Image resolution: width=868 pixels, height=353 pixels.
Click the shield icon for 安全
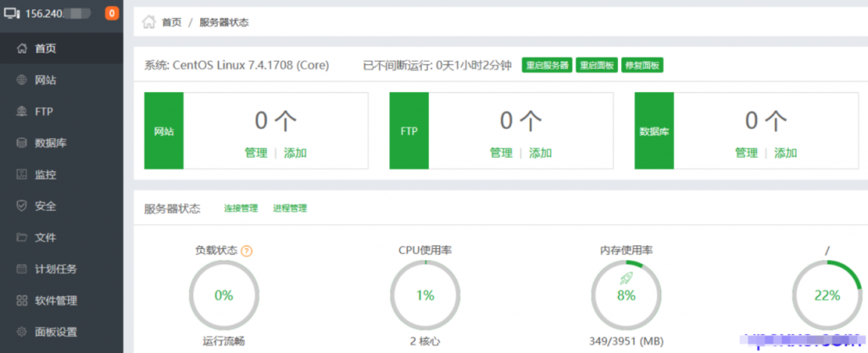(x=22, y=206)
